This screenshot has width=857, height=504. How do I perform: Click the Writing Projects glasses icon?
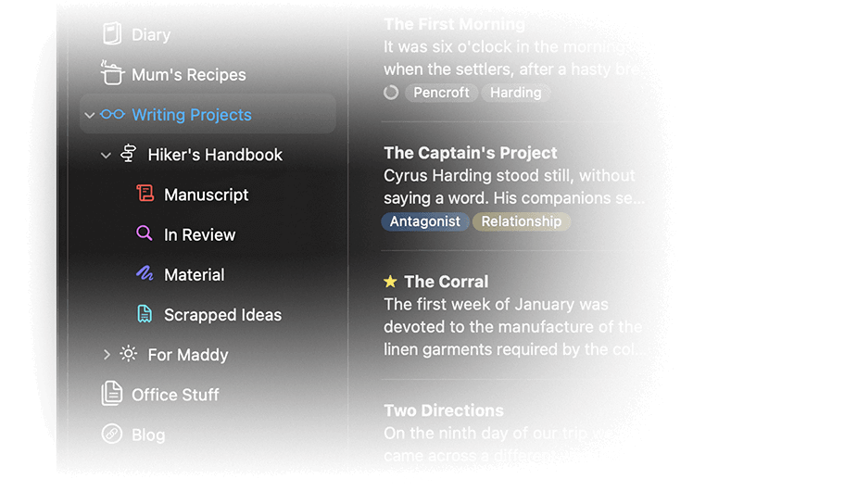pos(112,115)
